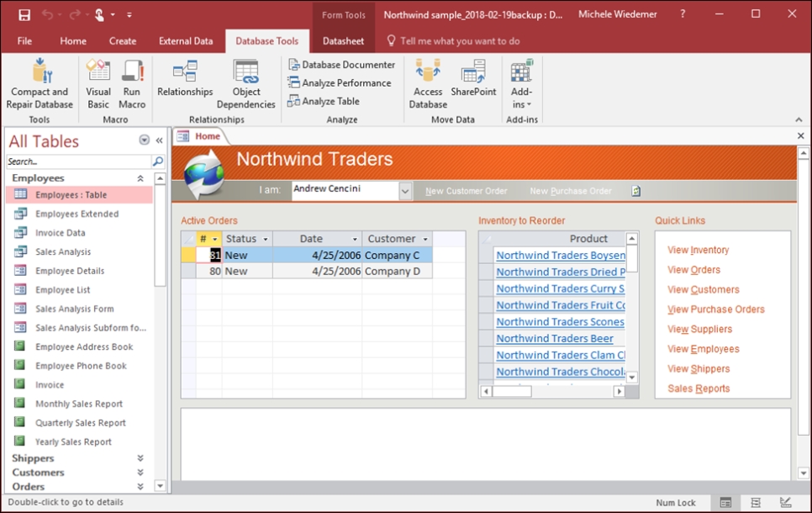Switch to Layout View in status bar
Viewport: 812px width, 513px height.
(756, 502)
